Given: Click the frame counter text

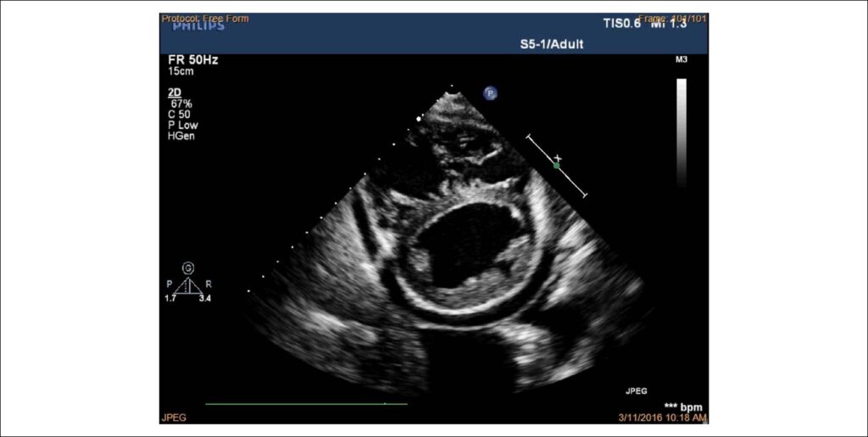Looking at the screenshot, I should click(x=673, y=19).
